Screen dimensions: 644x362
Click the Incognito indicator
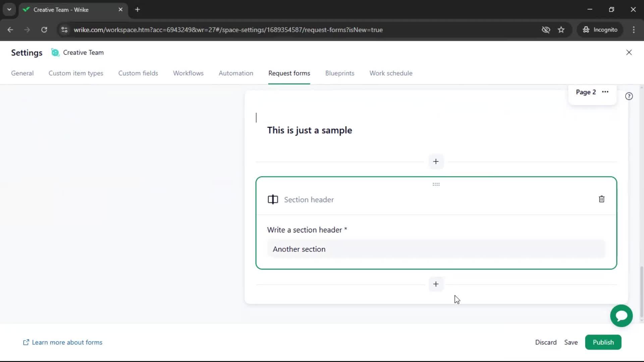tap(600, 30)
